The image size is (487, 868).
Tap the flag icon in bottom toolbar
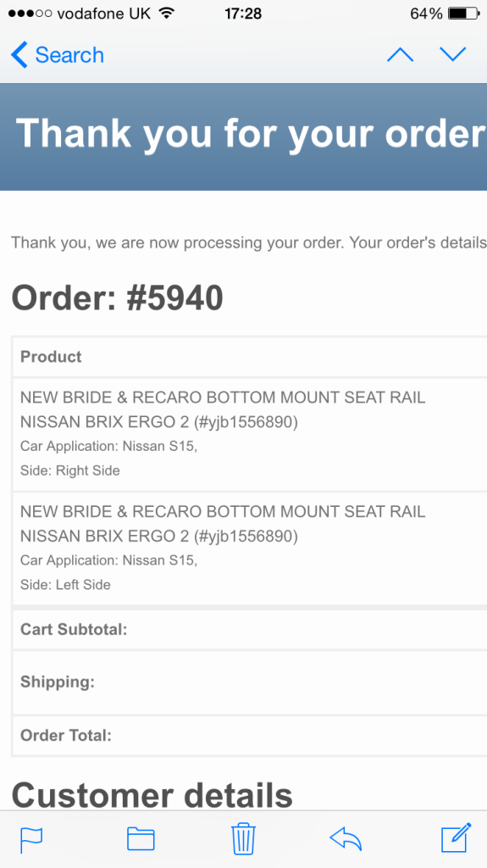(x=31, y=840)
